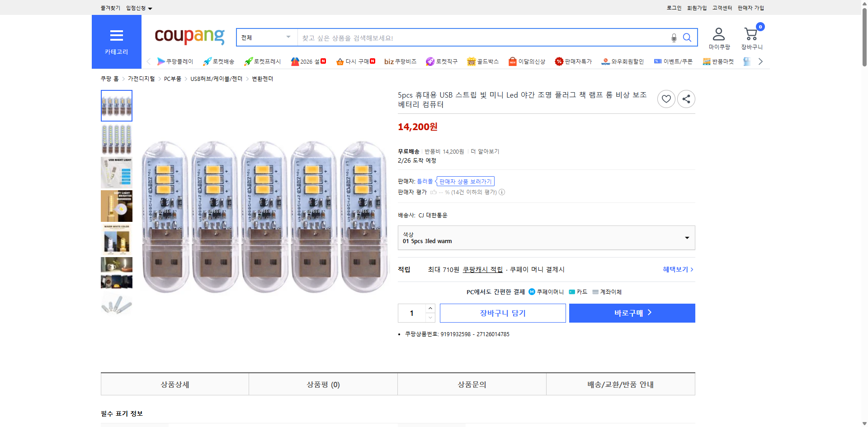Viewport: 868px width, 427px height.
Task: Select the second product image thumbnail
Action: (116, 139)
